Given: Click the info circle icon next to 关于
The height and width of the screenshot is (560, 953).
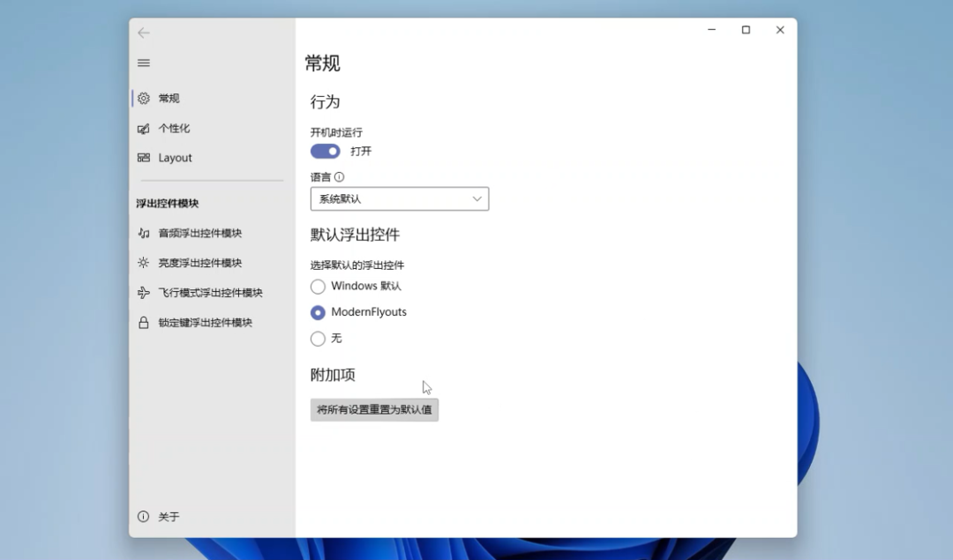Looking at the screenshot, I should tap(143, 516).
